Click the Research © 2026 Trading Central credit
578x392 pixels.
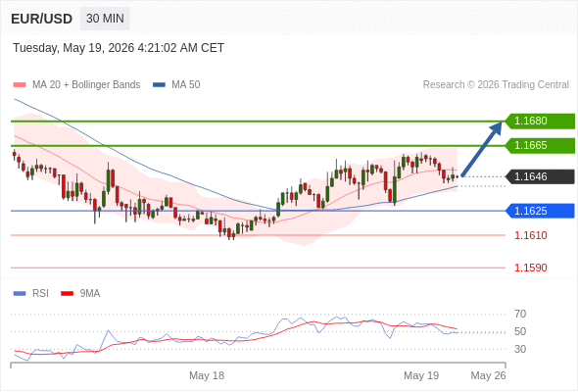[x=496, y=85]
